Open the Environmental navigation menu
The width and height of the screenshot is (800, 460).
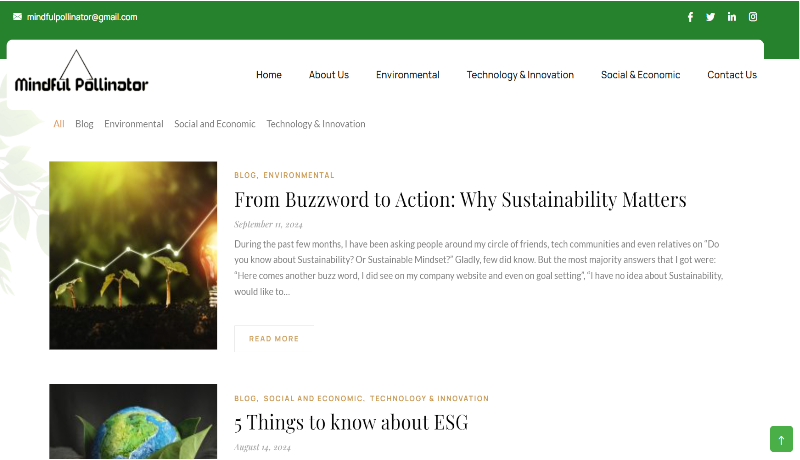[408, 75]
